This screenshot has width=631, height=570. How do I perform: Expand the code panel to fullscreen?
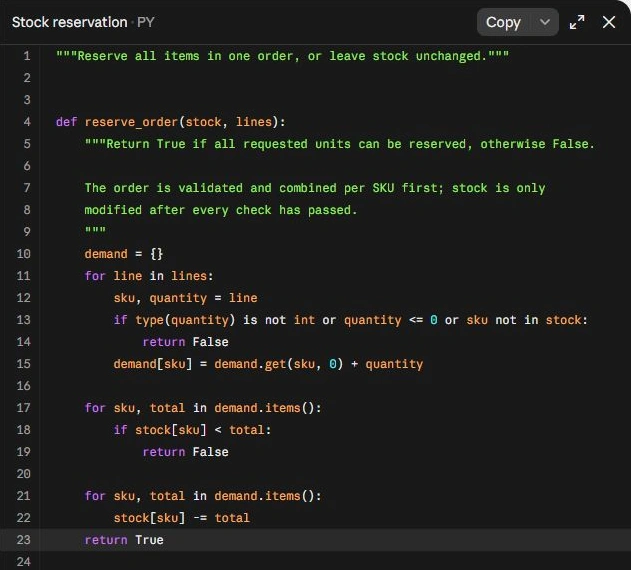pyautogui.click(x=577, y=22)
